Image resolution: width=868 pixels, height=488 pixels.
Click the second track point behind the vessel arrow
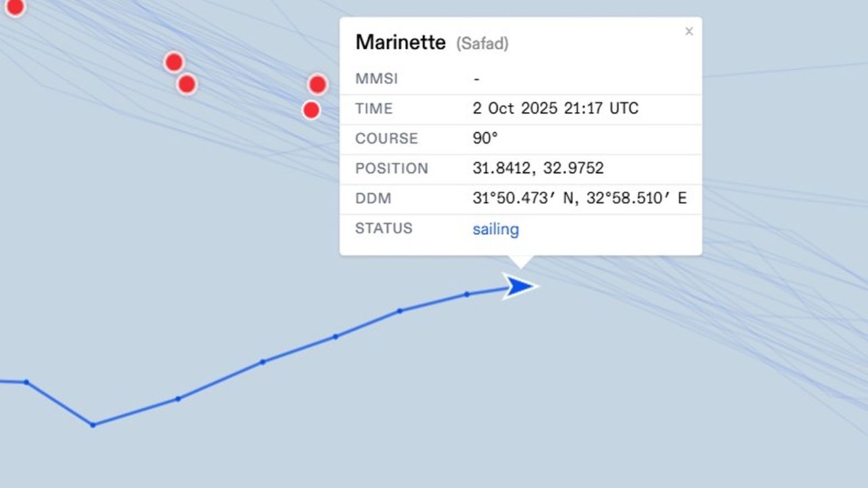click(x=400, y=311)
